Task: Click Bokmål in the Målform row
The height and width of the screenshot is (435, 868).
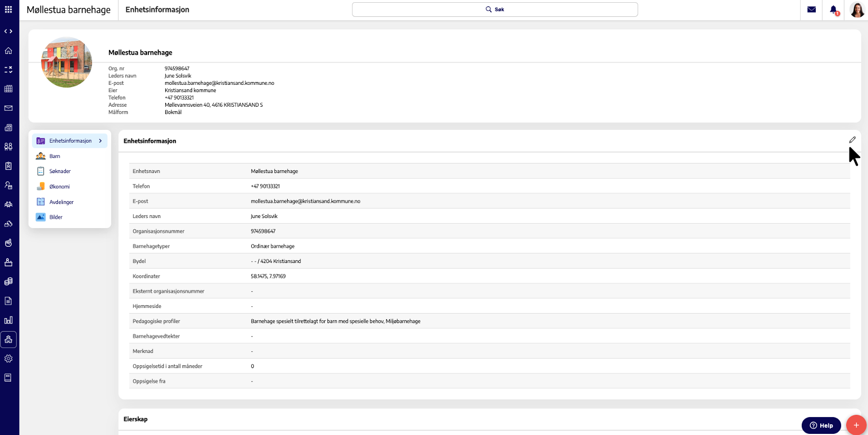Action: pyautogui.click(x=173, y=112)
